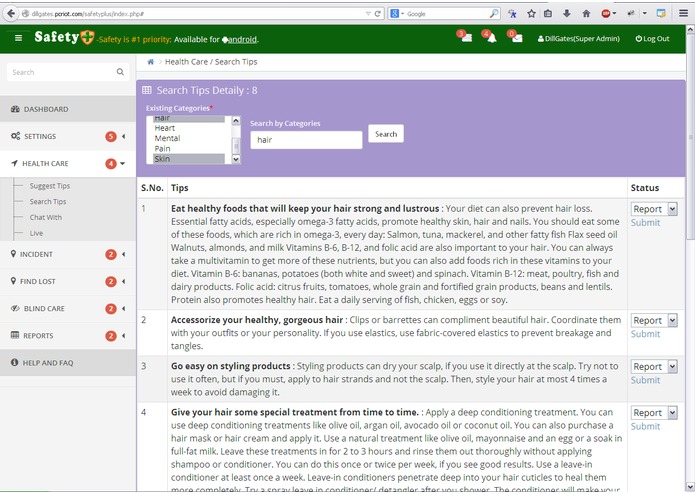Open Help and FAQ

(68, 363)
